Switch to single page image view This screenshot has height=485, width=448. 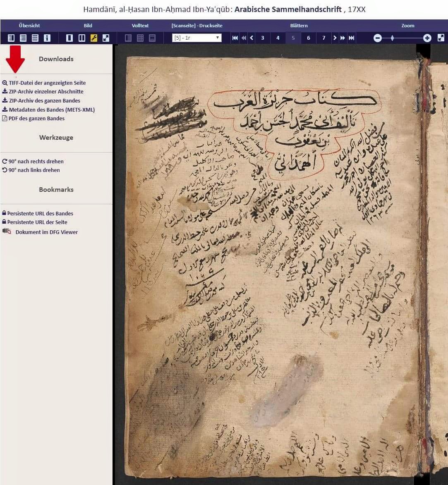(x=69, y=38)
